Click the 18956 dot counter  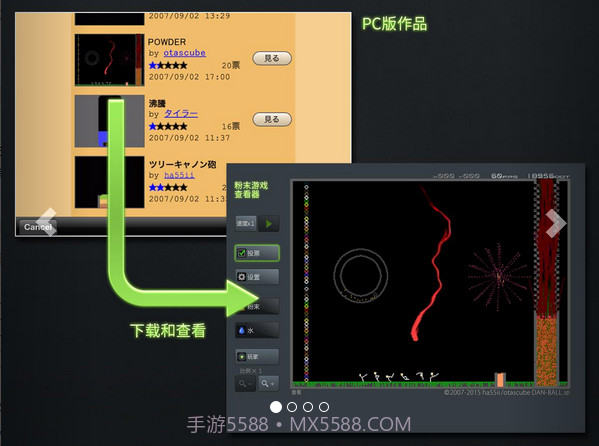click(x=548, y=176)
